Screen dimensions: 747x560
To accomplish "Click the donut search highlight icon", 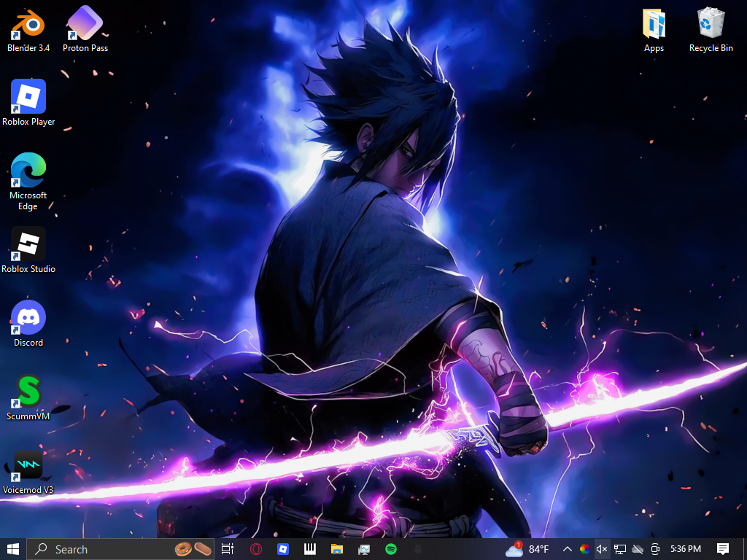I will (183, 549).
